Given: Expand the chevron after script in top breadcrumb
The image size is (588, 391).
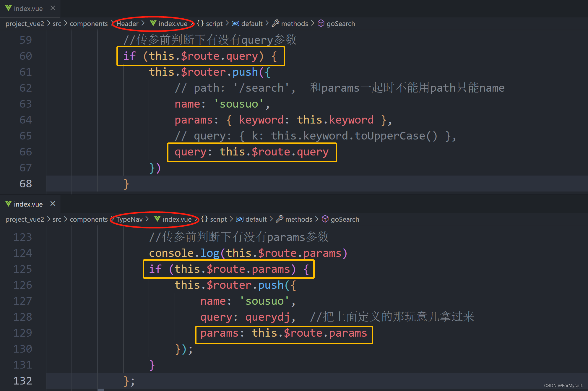Looking at the screenshot, I should [x=227, y=23].
